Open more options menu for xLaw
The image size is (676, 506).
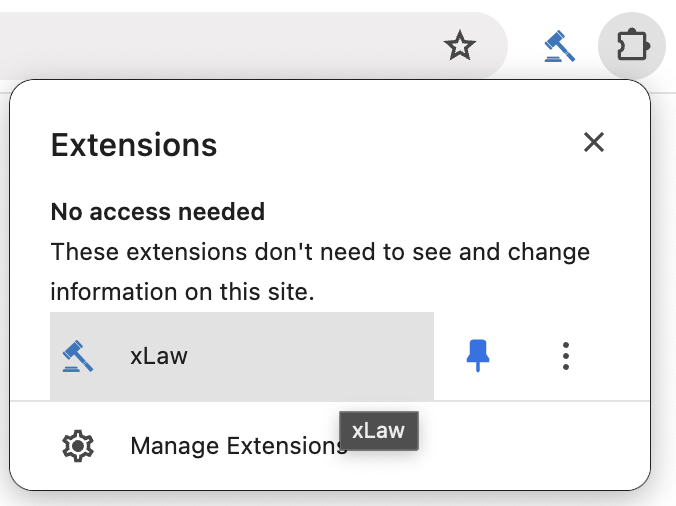[x=566, y=356]
